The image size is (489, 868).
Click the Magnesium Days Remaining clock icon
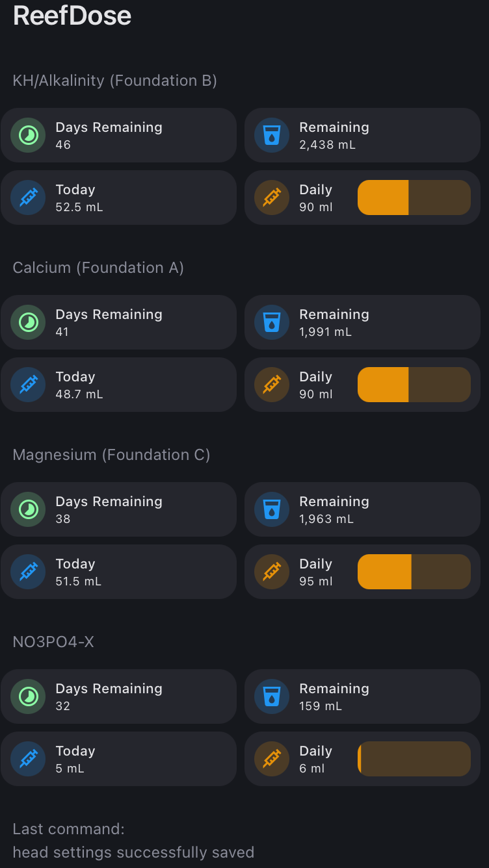(x=28, y=509)
